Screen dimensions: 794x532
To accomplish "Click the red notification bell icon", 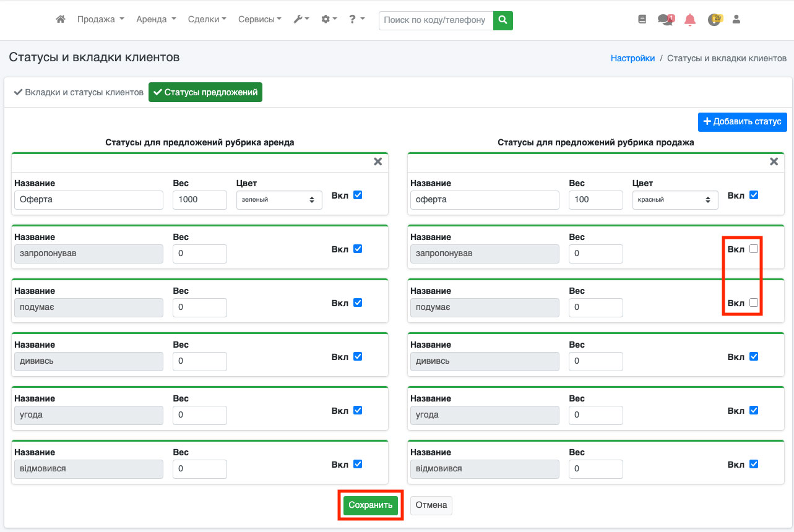I will 690,20.
